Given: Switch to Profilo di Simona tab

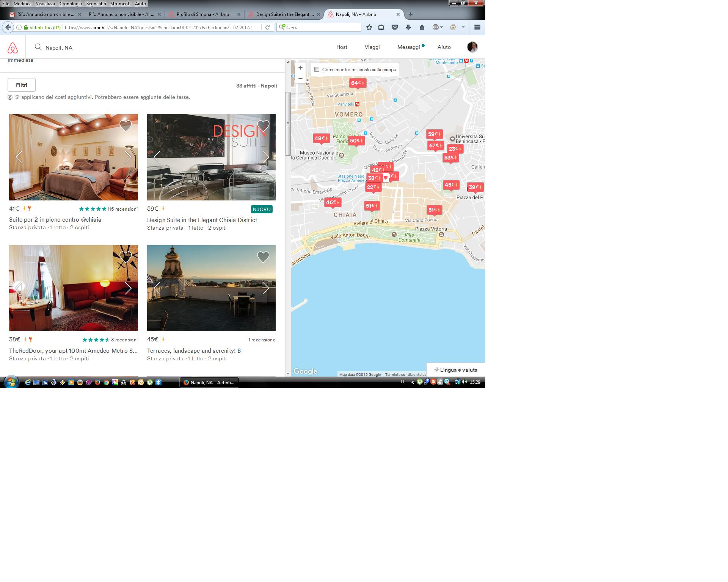Looking at the screenshot, I should coord(203,14).
